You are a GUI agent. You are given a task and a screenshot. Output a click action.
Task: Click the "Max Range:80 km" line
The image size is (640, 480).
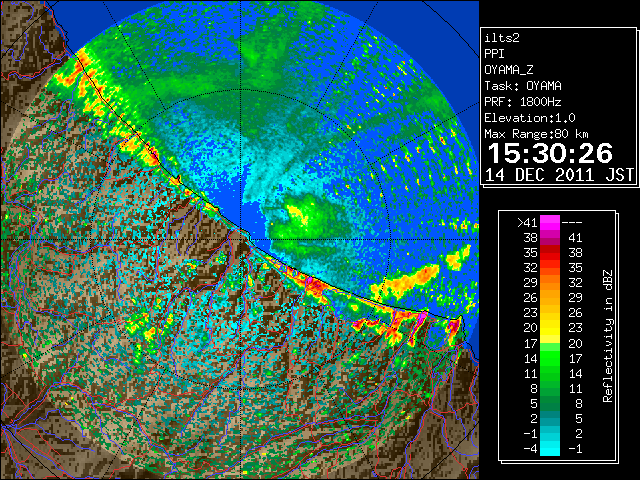(536, 134)
